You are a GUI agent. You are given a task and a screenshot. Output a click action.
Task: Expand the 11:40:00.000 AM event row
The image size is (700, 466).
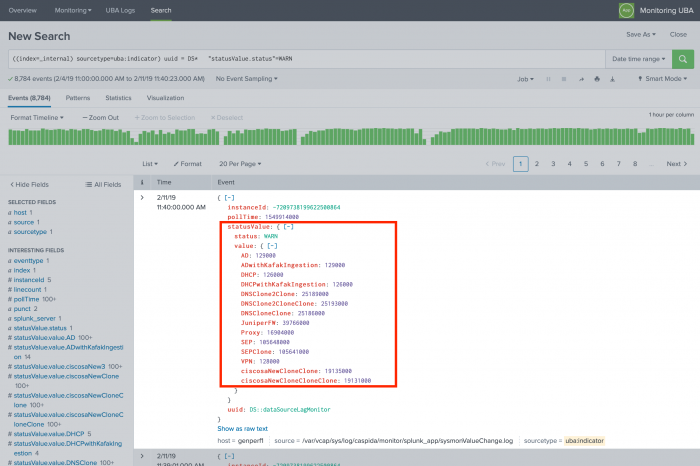142,197
